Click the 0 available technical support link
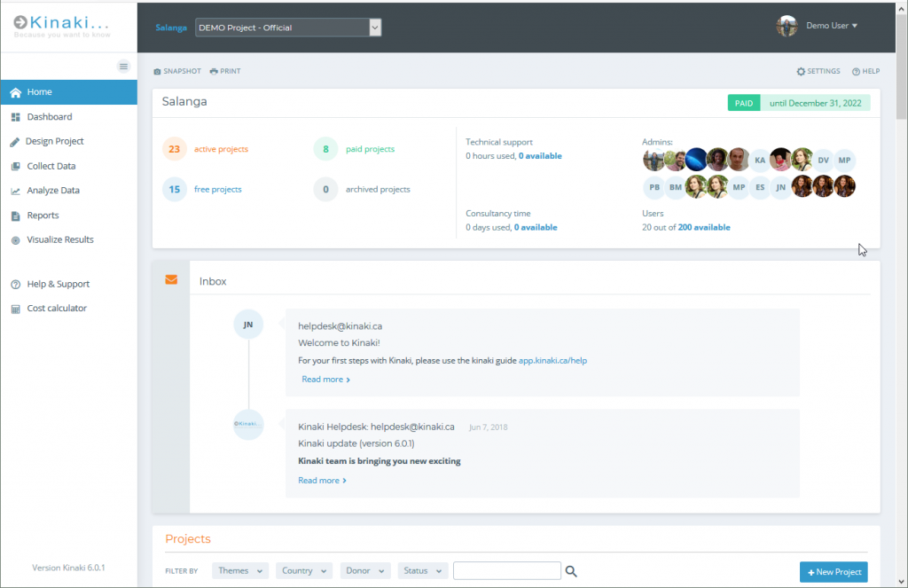908x588 pixels. [540, 156]
